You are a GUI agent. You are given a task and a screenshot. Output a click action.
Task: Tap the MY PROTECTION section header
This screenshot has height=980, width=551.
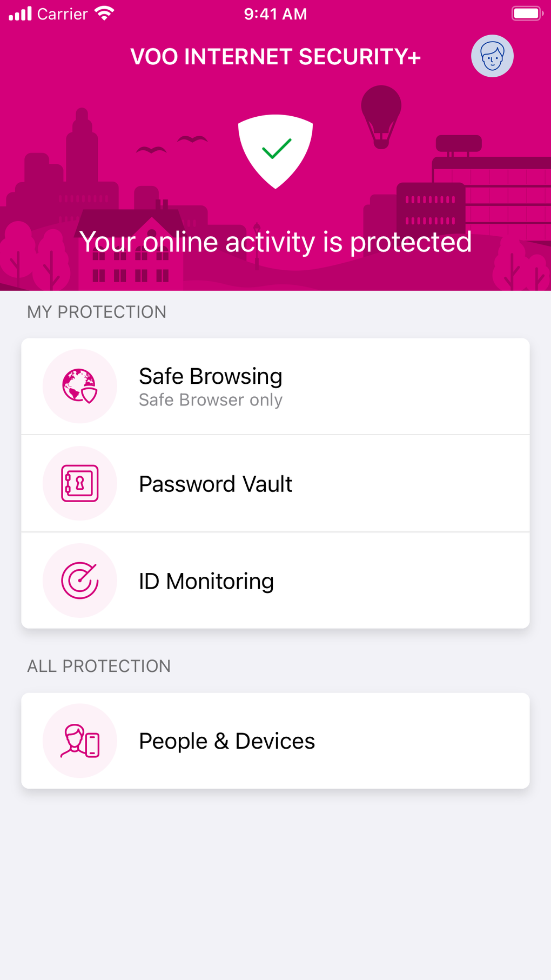tap(97, 312)
